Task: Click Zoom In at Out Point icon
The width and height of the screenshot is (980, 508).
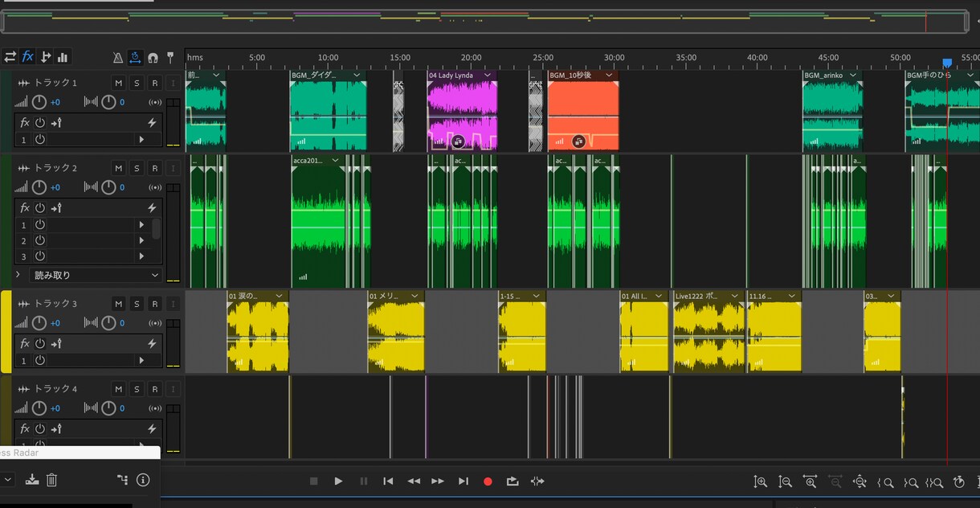Action: tap(910, 482)
